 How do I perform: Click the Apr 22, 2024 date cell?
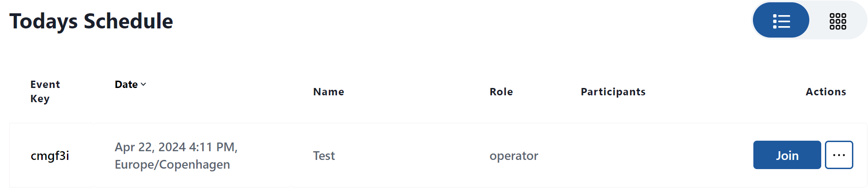click(x=176, y=155)
